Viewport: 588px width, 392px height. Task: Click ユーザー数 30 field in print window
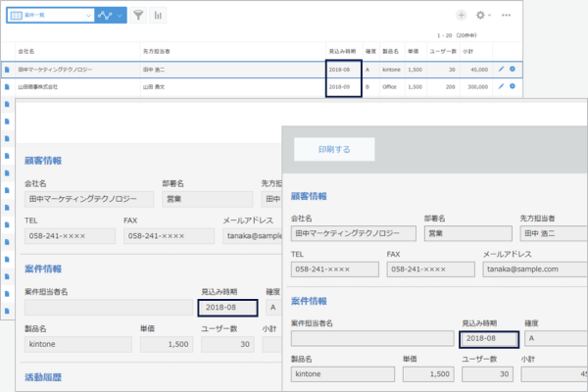(487, 374)
